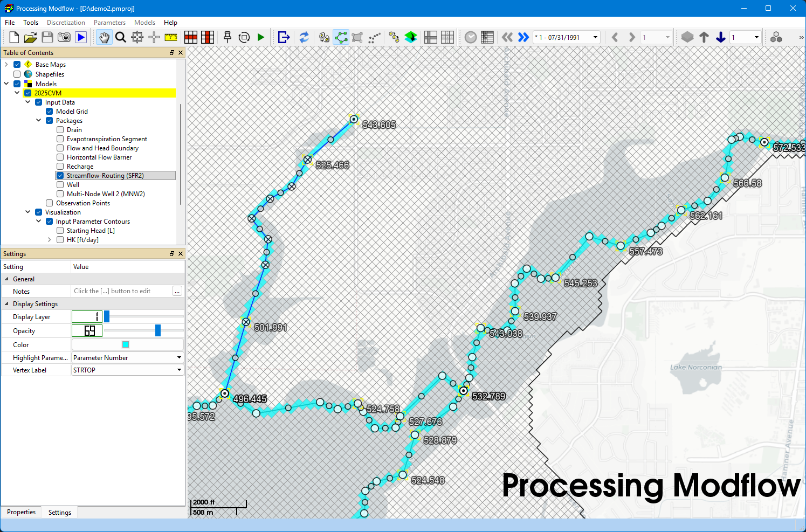The height and width of the screenshot is (532, 806).
Task: Move up one layer with the gray up arrow
Action: tap(704, 37)
